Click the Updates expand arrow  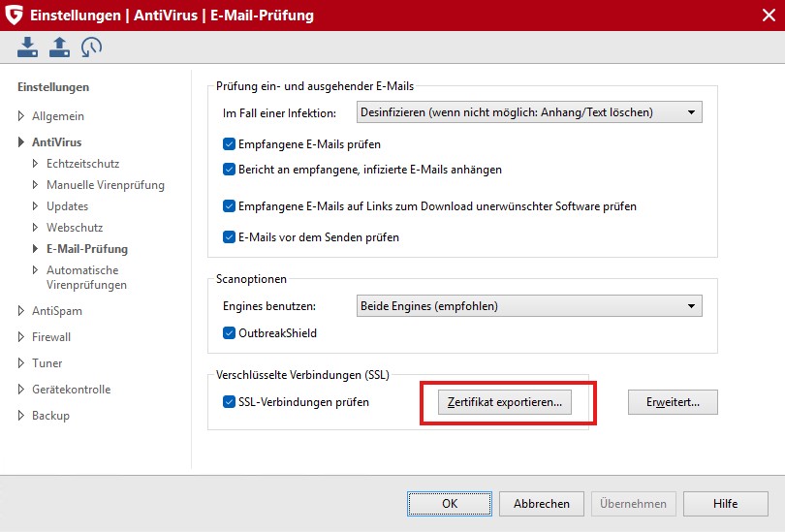pyautogui.click(x=35, y=205)
